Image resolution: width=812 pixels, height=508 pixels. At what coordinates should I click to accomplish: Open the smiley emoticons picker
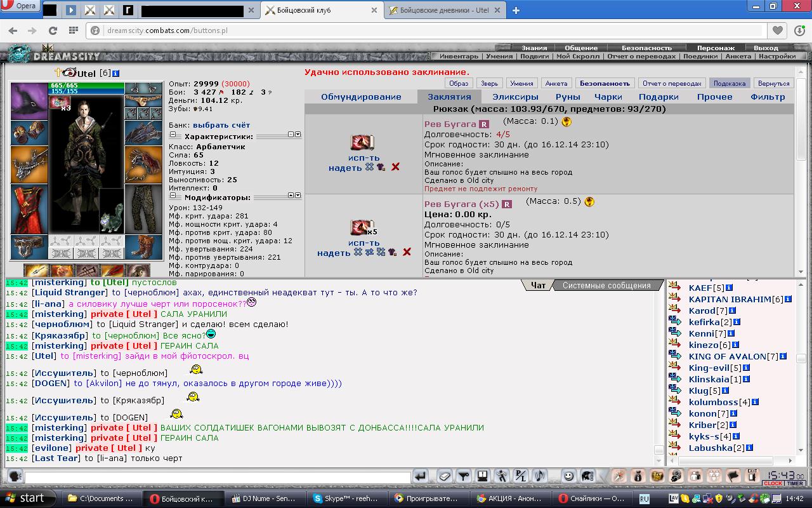tap(568, 476)
